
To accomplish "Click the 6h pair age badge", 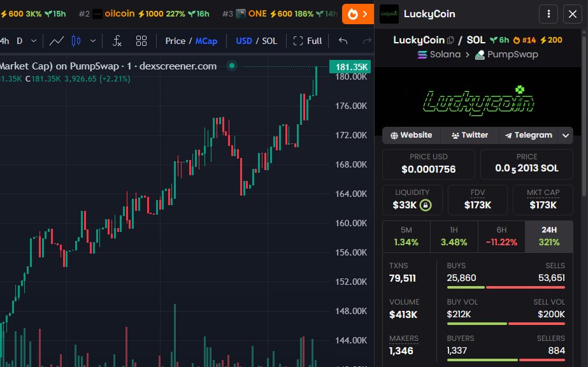I will (x=499, y=40).
